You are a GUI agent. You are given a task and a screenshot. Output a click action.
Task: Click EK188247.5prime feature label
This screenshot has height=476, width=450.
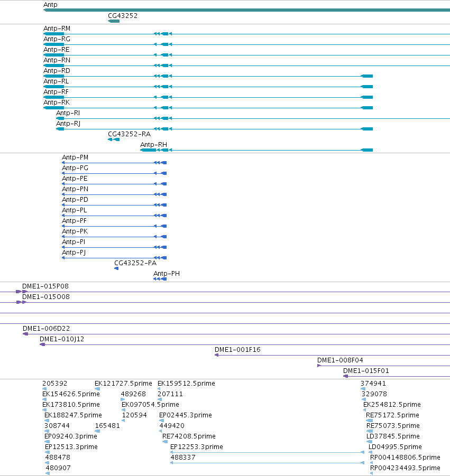tap(73, 415)
